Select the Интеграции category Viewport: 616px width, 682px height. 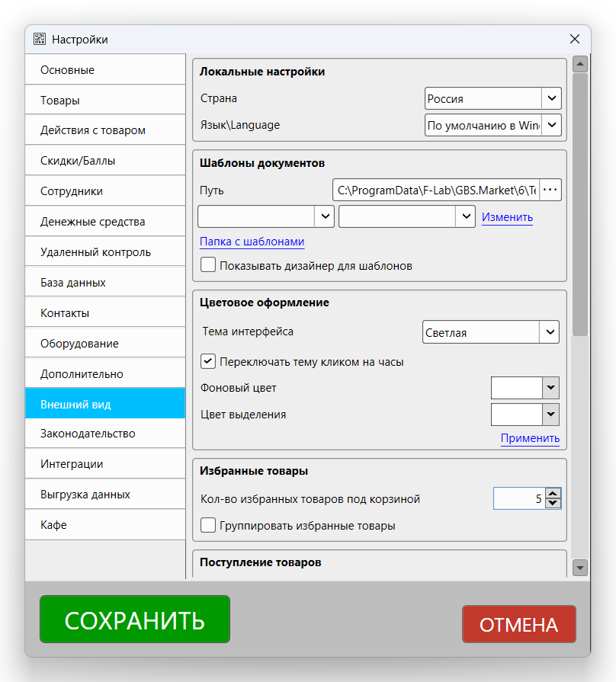tap(104, 463)
